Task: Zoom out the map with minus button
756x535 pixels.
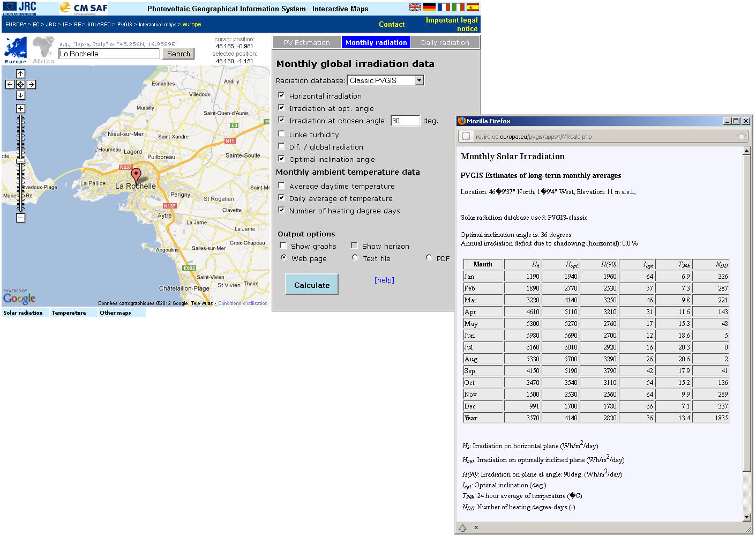Action: [x=20, y=218]
